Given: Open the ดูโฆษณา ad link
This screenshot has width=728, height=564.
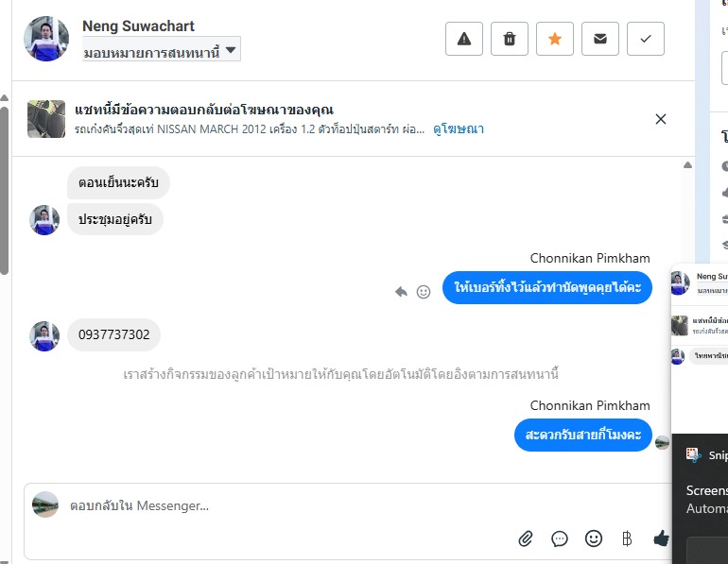Looking at the screenshot, I should pos(459,129).
